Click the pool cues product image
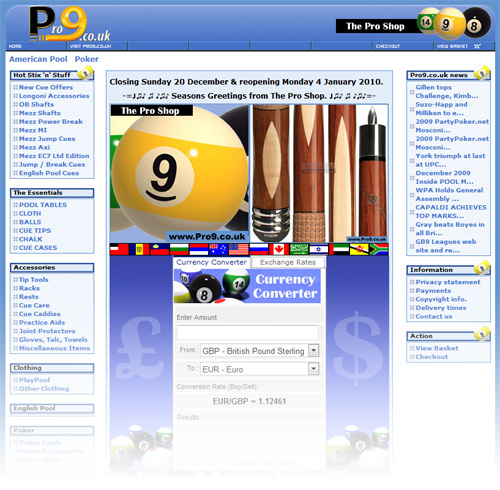This screenshot has width=500, height=490. [319, 173]
